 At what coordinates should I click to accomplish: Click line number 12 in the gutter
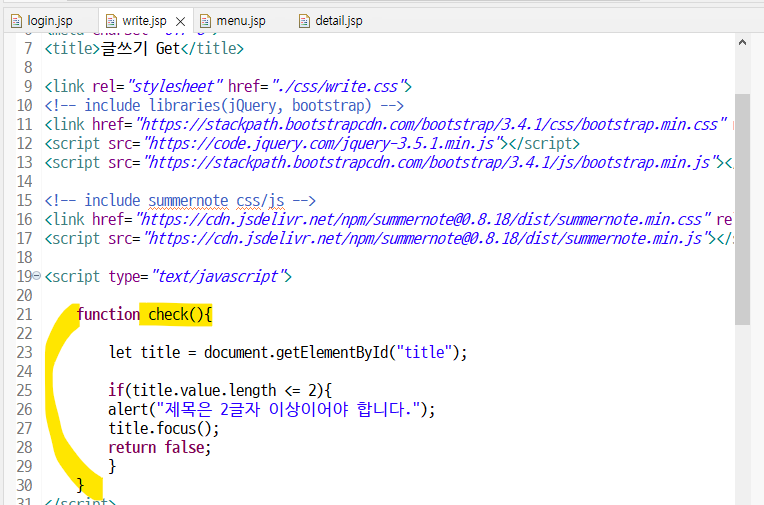pos(24,143)
